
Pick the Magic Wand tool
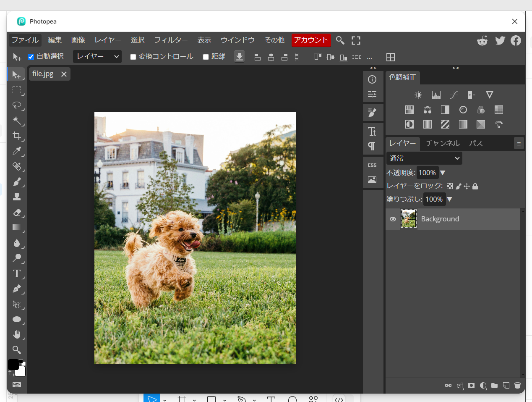pos(17,121)
